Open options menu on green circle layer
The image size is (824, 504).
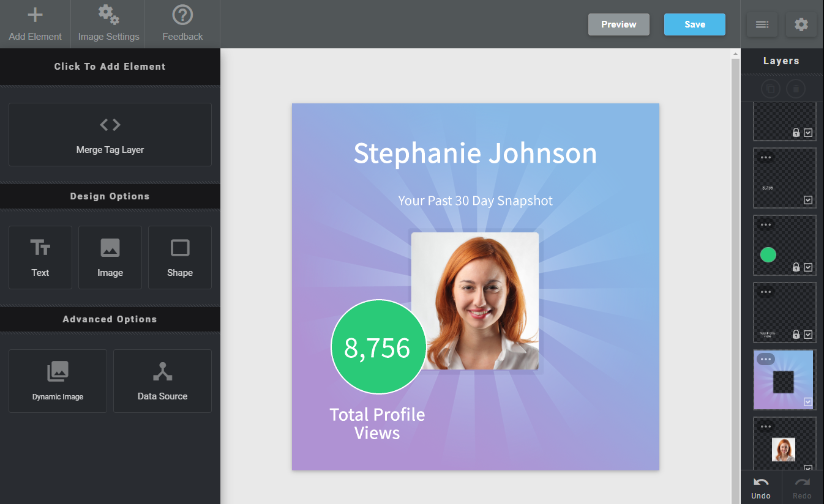click(765, 224)
